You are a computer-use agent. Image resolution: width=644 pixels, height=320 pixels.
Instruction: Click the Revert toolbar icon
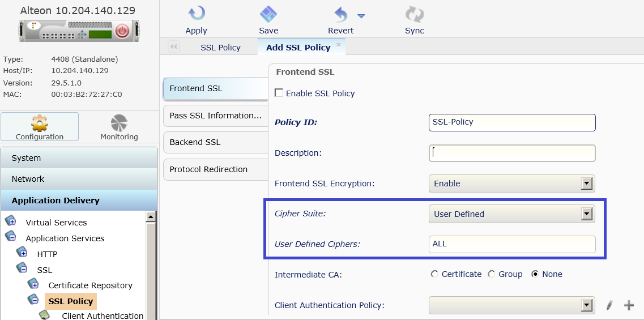(x=341, y=15)
